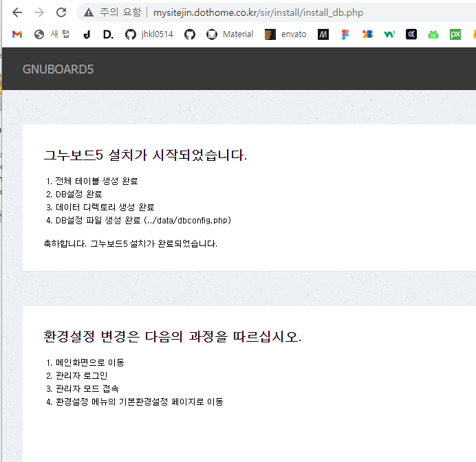Open the green px bookmark icon
Viewport: 476px width, 462px height.
pos(455,34)
